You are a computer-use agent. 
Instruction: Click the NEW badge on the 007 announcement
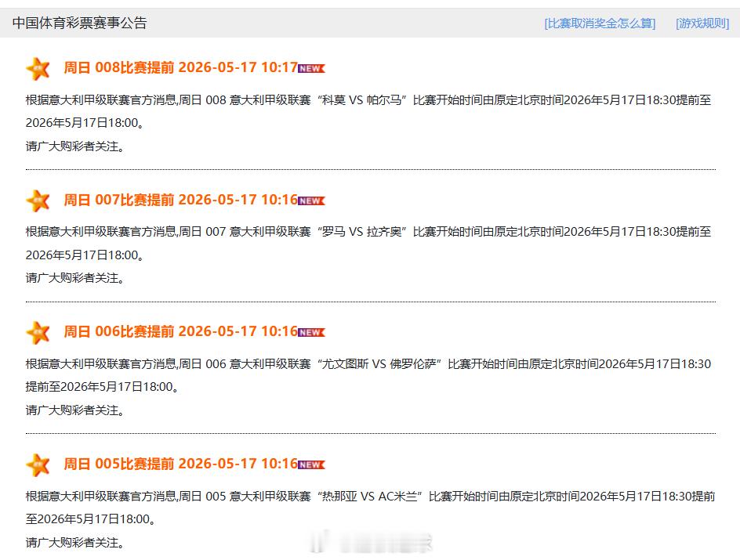[311, 201]
